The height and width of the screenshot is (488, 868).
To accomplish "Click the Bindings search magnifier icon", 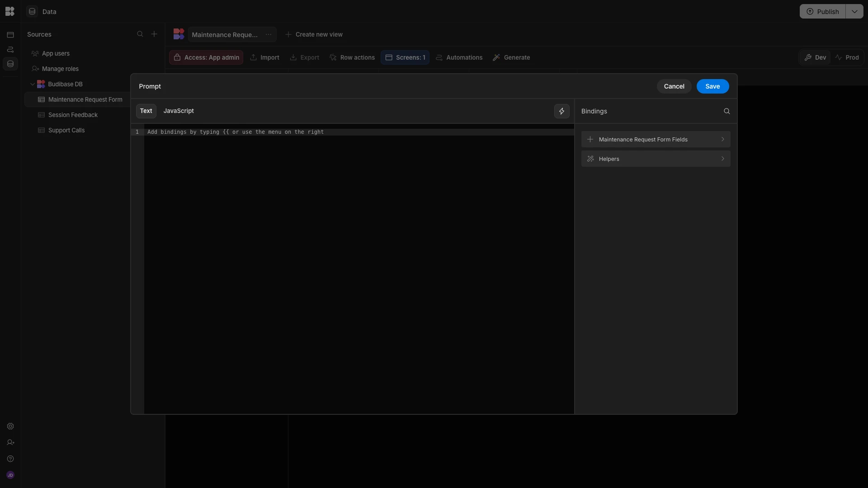I will click(726, 111).
